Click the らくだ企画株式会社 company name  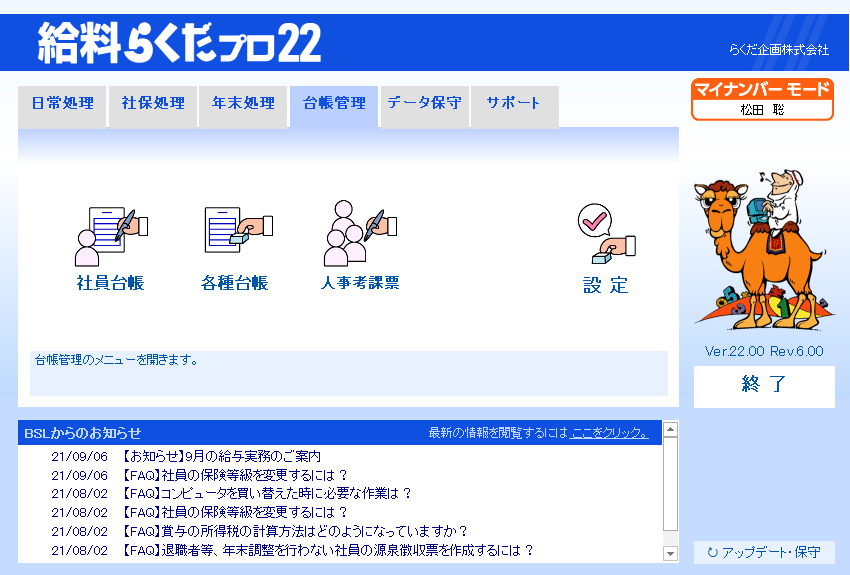click(x=779, y=50)
